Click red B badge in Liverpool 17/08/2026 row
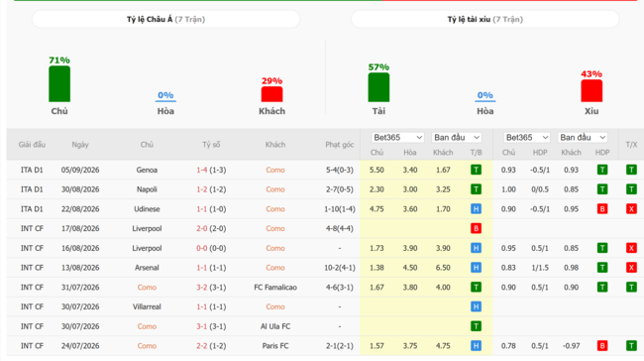The image size is (644, 361). [x=476, y=229]
